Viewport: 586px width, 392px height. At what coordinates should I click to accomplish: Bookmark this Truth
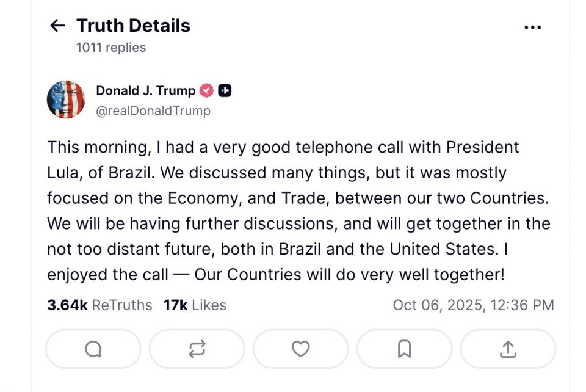point(404,349)
